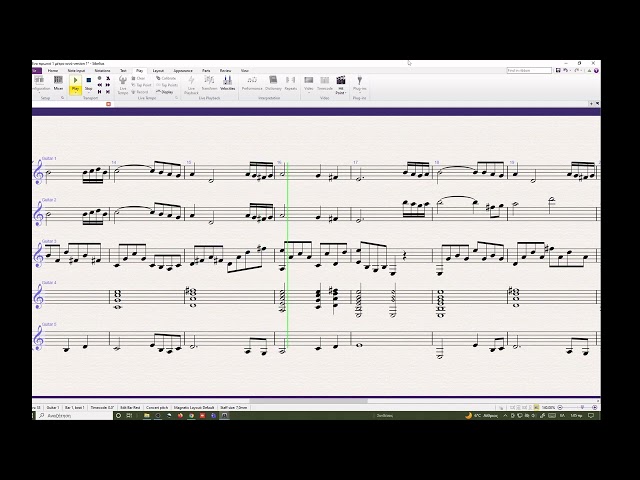The height and width of the screenshot is (480, 640).
Task: Open Chrome from the taskbar
Action: [191, 416]
